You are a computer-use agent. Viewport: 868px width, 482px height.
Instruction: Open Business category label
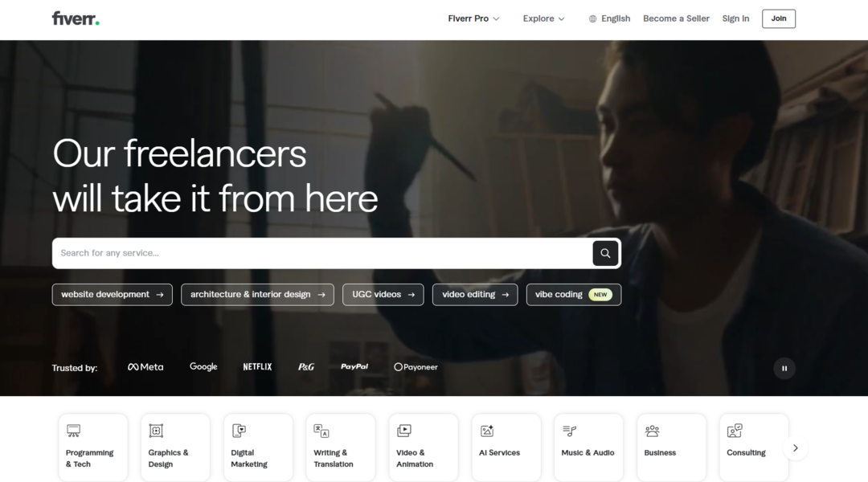(660, 452)
